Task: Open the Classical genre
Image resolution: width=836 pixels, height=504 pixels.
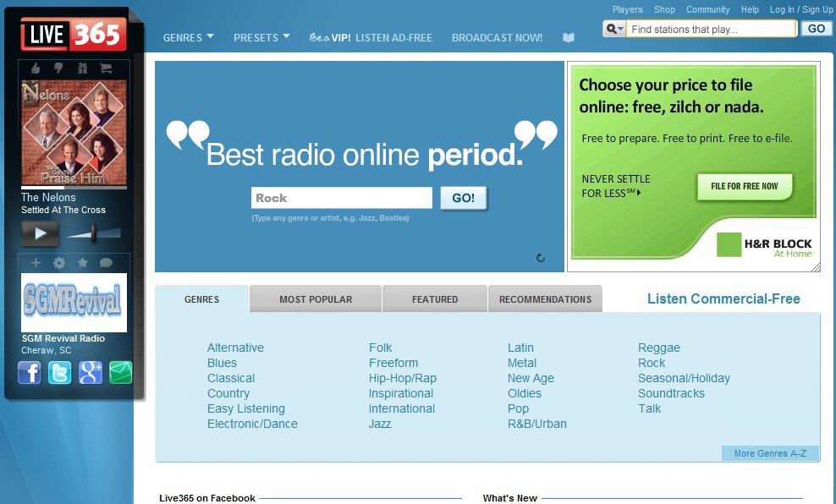Action: pyautogui.click(x=231, y=378)
